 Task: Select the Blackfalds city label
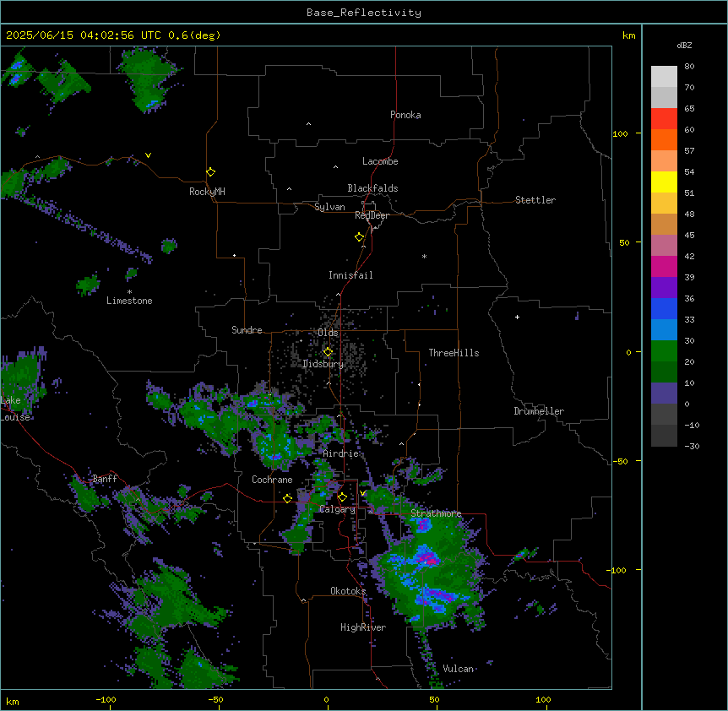pos(372,188)
